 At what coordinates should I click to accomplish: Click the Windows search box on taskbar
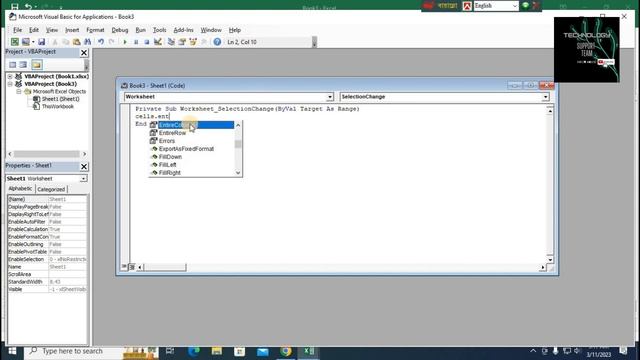tap(73, 351)
